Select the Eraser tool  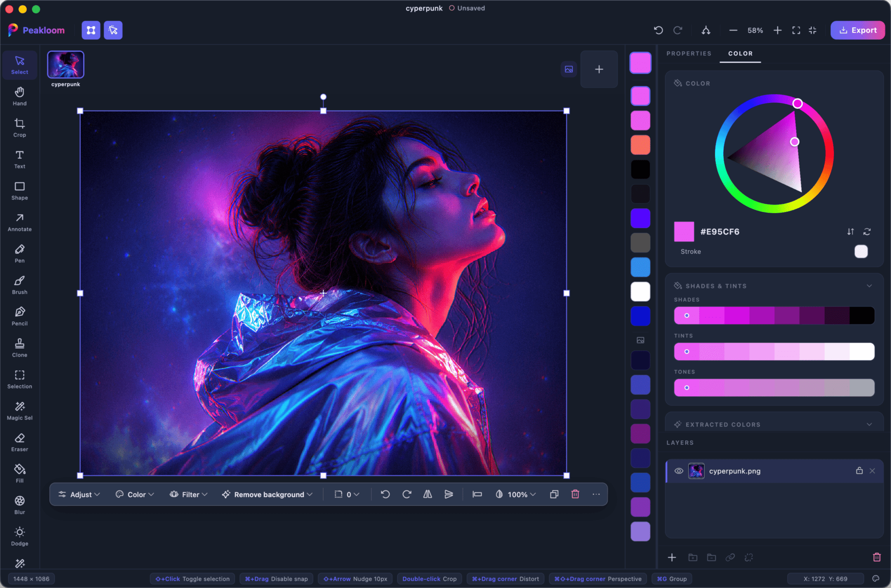pyautogui.click(x=19, y=442)
